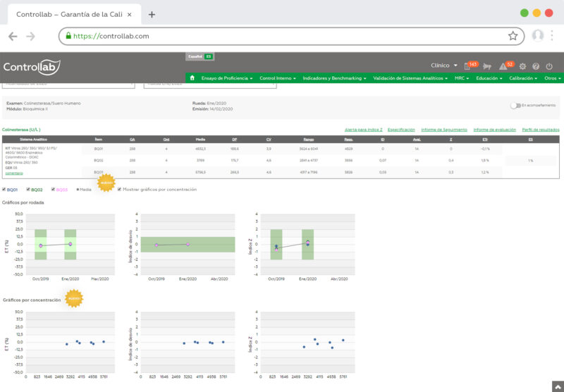Sort by the Media column header

(200, 139)
